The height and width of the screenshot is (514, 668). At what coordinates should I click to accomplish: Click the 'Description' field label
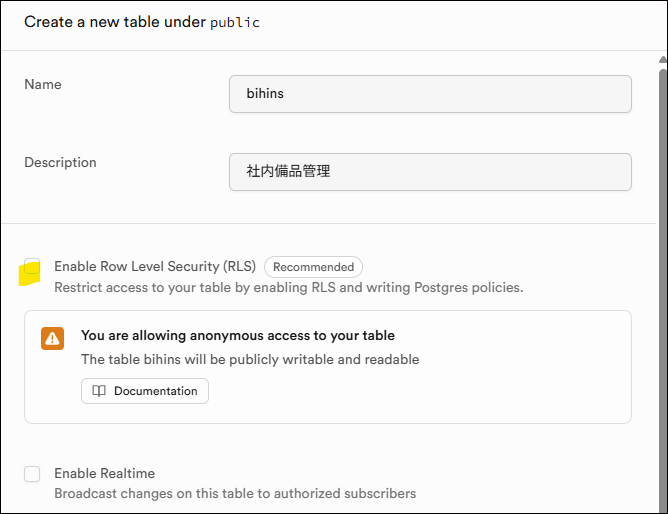pos(60,162)
